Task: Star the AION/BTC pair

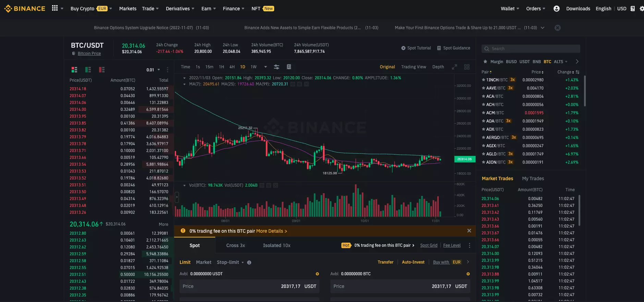Action: [x=484, y=162]
